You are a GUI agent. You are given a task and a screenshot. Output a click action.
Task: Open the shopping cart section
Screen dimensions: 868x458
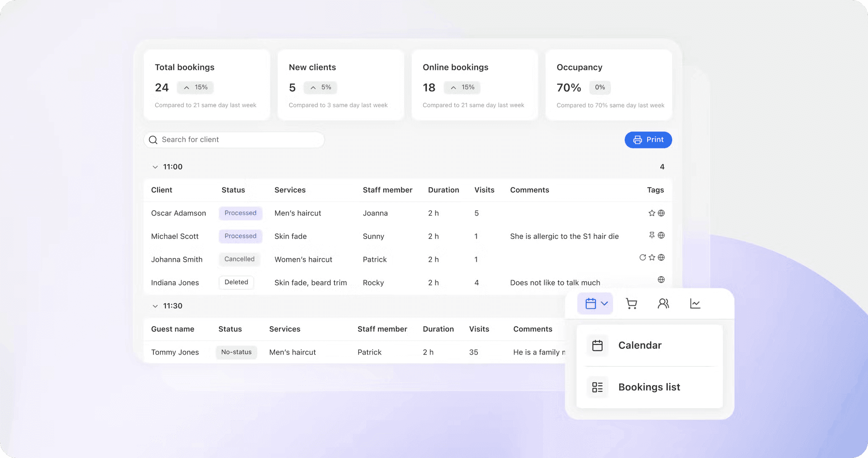click(632, 303)
